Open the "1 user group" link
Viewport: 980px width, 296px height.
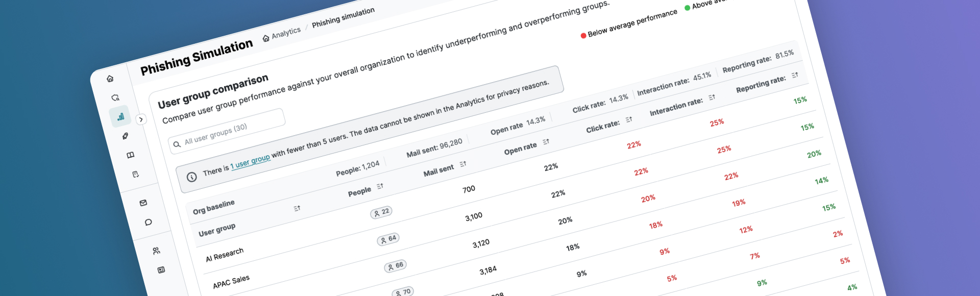click(x=250, y=162)
